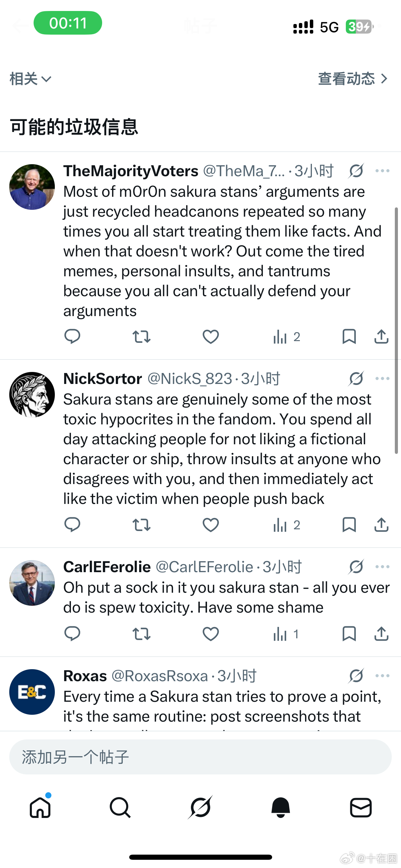Repost CarlEFerolie's post
This screenshot has height=868, width=401.
tap(141, 634)
